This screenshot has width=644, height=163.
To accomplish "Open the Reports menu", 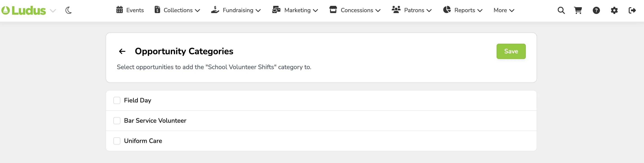I will click(x=462, y=10).
